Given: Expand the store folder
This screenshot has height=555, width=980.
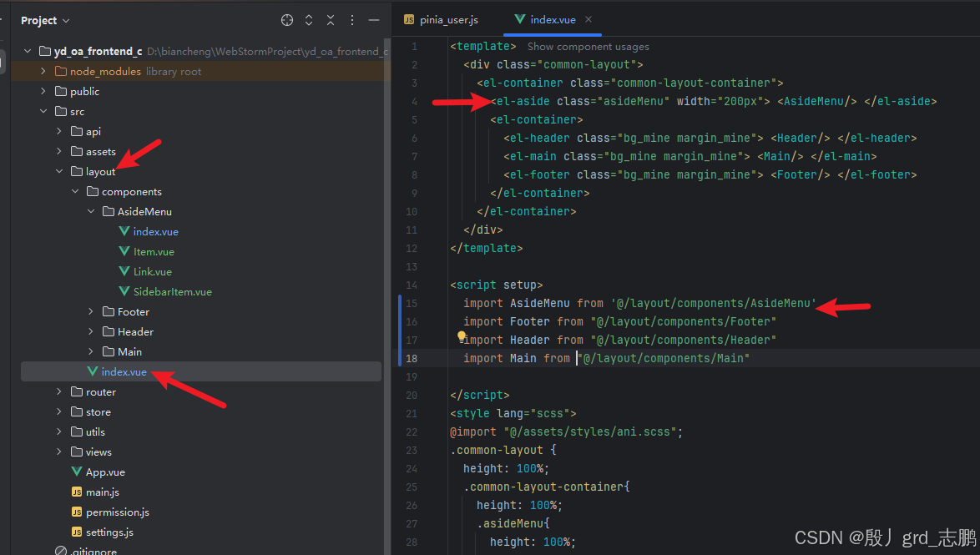Looking at the screenshot, I should point(59,412).
